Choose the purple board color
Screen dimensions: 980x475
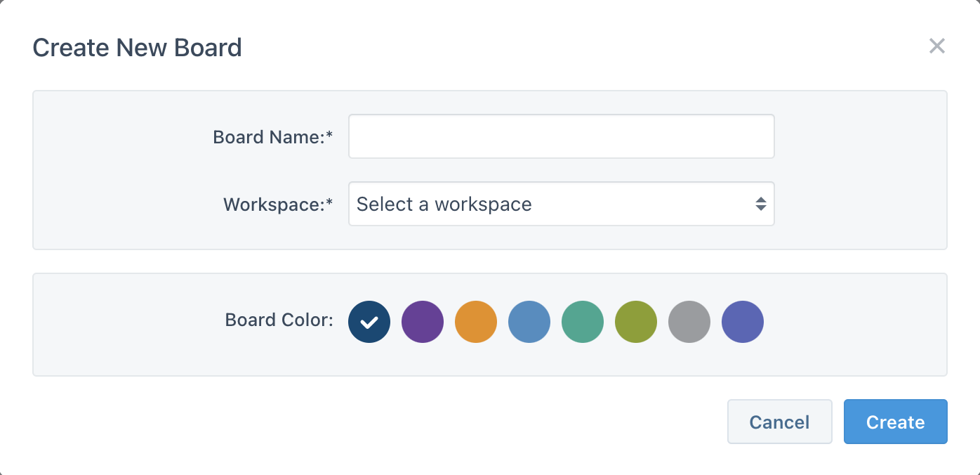(423, 322)
